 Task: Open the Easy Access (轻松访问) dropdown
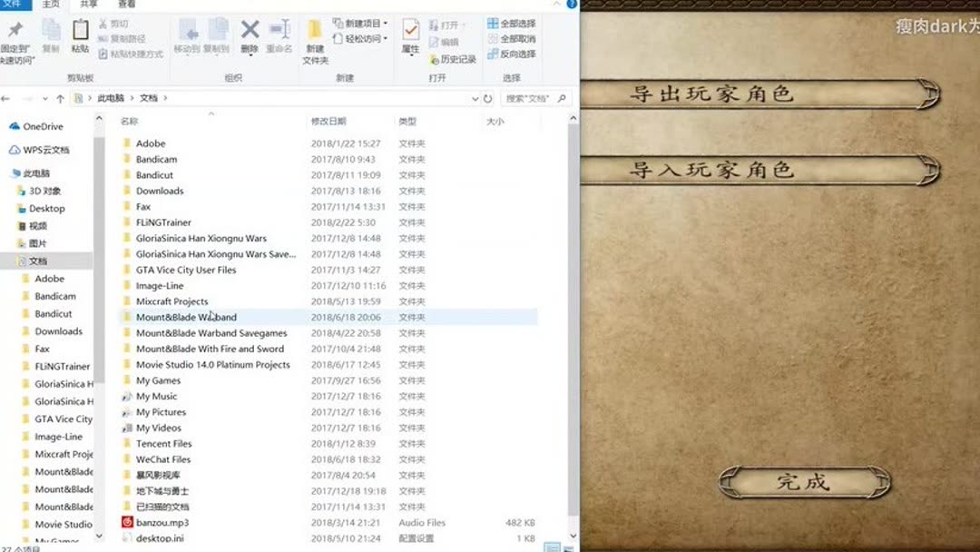(363, 39)
